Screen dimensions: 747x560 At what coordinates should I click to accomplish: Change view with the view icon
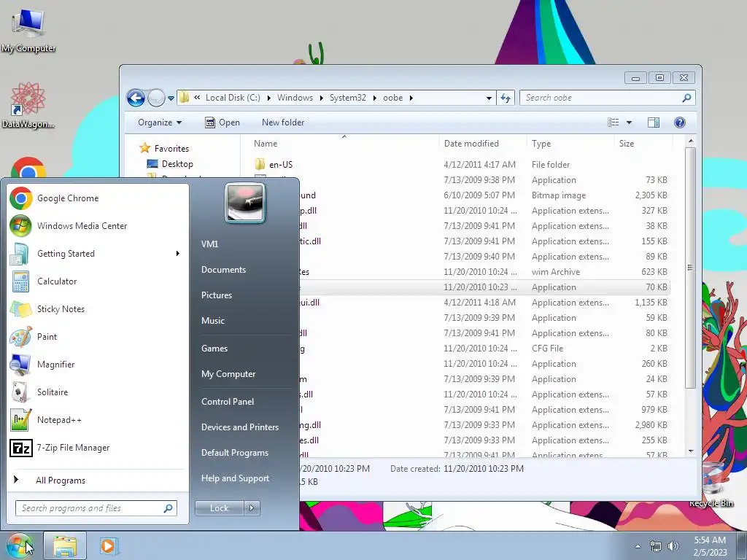click(x=614, y=122)
